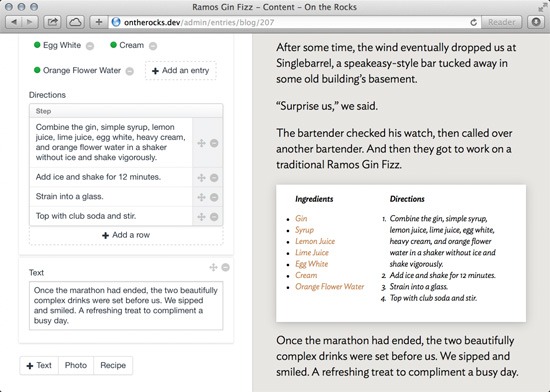550x392 pixels.
Task: Add a new Text block
Action: pos(39,366)
